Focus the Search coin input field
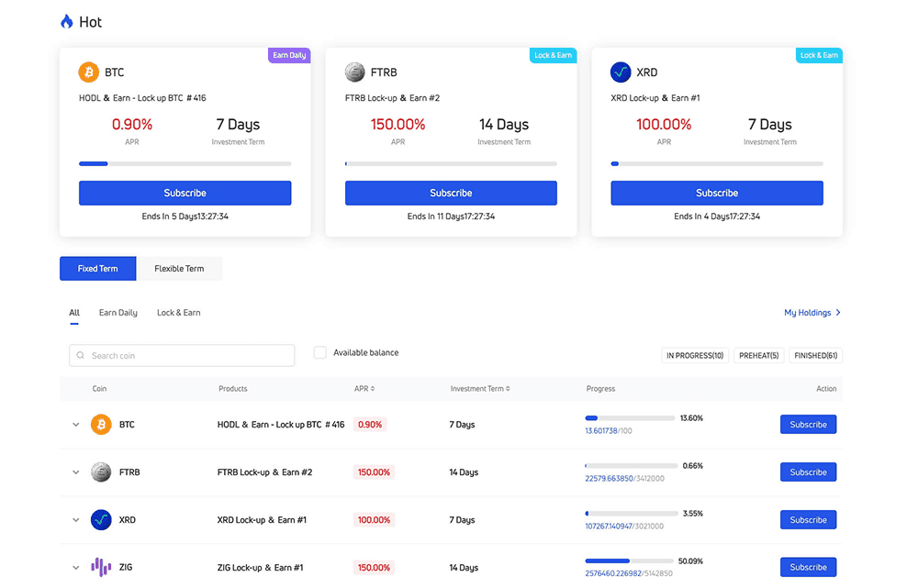Viewport: 918px width, 588px height. coord(182,355)
